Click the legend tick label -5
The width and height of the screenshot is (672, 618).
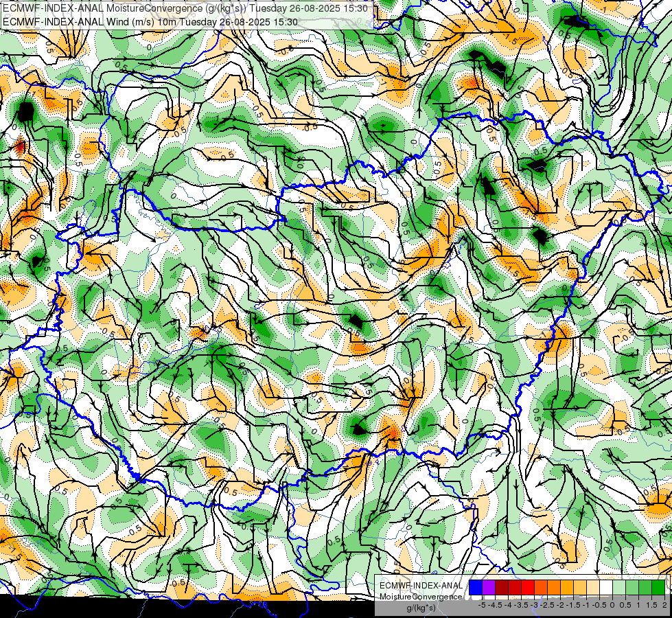482,605
